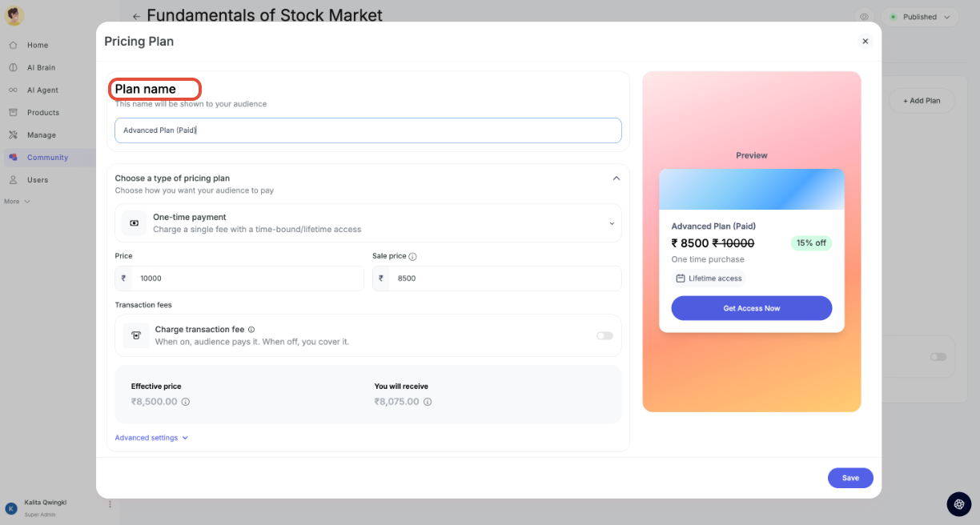Click the Sale price info icon
980x525 pixels.
(413, 257)
